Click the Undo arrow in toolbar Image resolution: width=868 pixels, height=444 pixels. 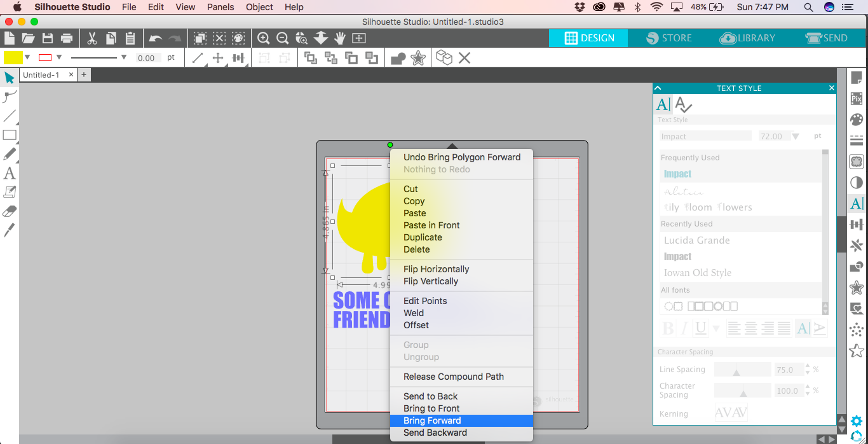pos(156,38)
